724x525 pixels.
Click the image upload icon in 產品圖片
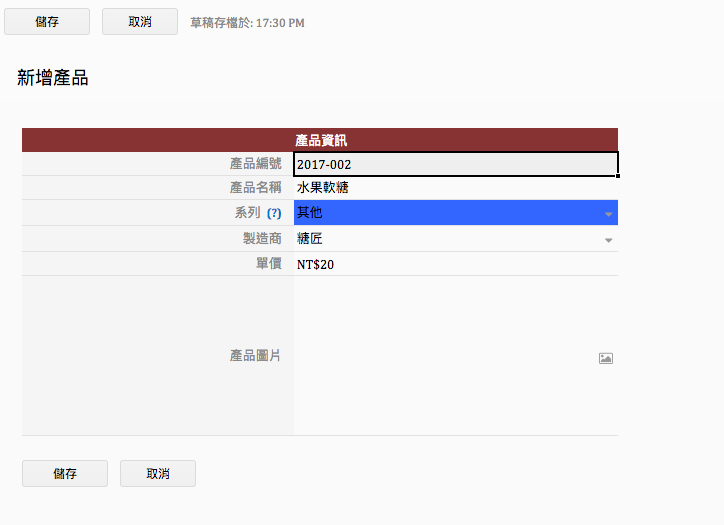point(606,358)
